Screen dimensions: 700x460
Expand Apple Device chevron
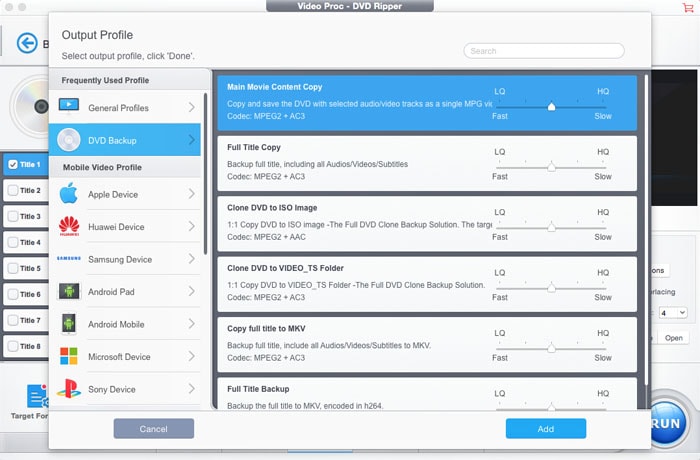(x=192, y=194)
